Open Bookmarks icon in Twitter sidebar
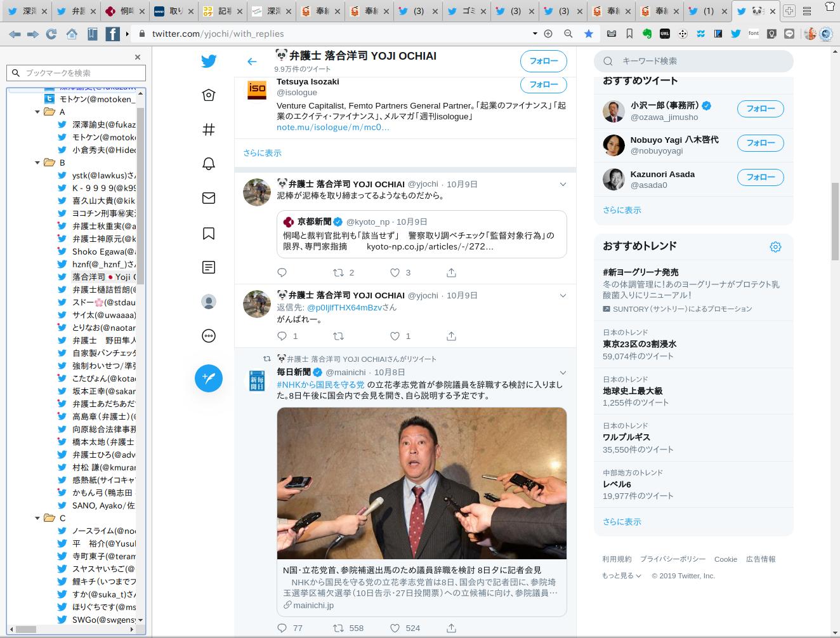The height and width of the screenshot is (638, 840). point(209,233)
